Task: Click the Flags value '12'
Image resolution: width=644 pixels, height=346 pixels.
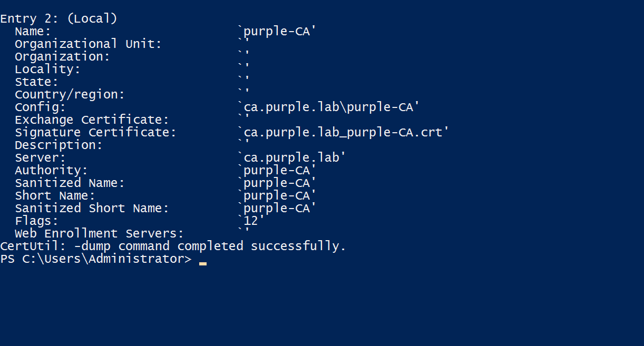Action: point(251,221)
